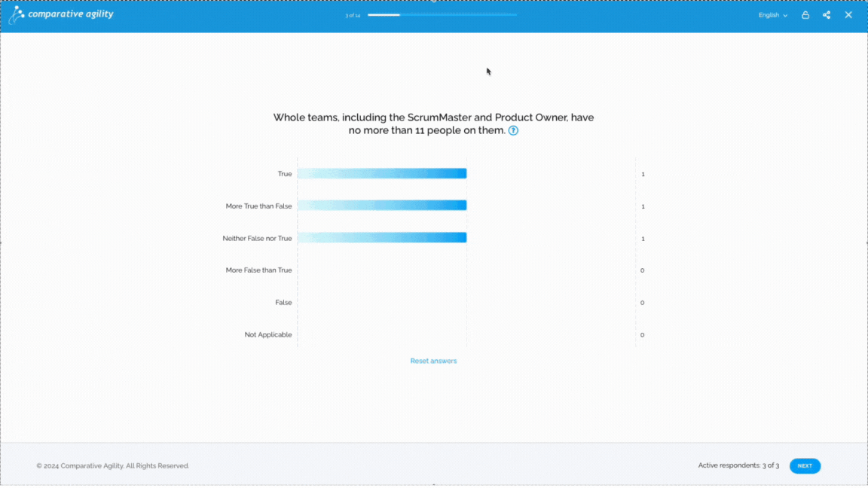This screenshot has width=868, height=488.
Task: Click the language dropdown chevron arrow
Action: click(x=785, y=16)
